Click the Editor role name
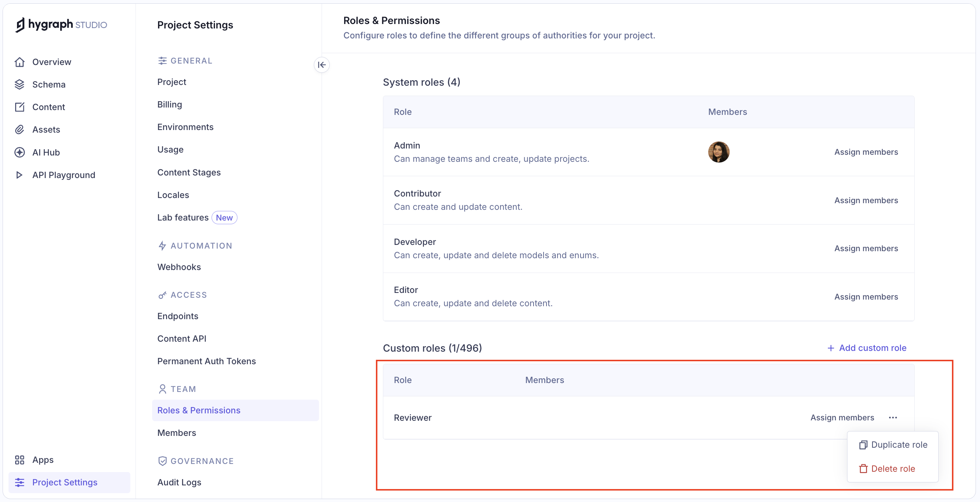 pyautogui.click(x=405, y=290)
